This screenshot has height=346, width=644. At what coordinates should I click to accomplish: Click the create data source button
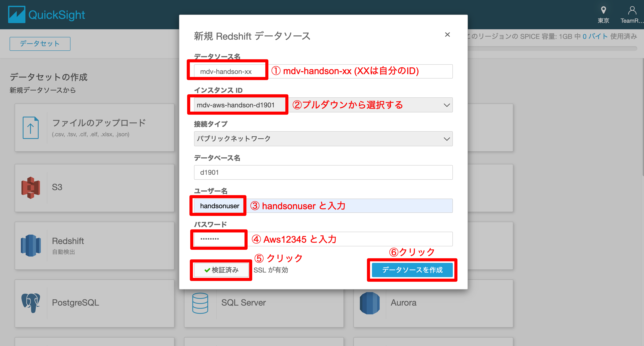point(412,270)
